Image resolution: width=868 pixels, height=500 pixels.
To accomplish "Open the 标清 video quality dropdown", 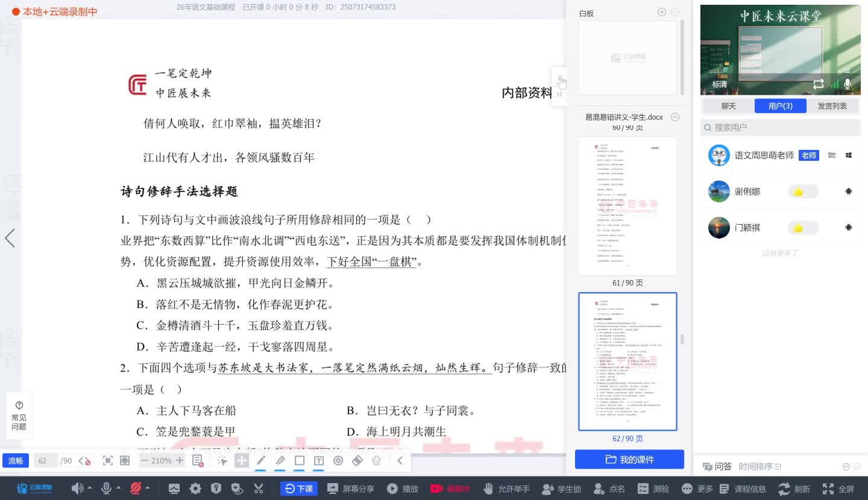I will tap(719, 84).
